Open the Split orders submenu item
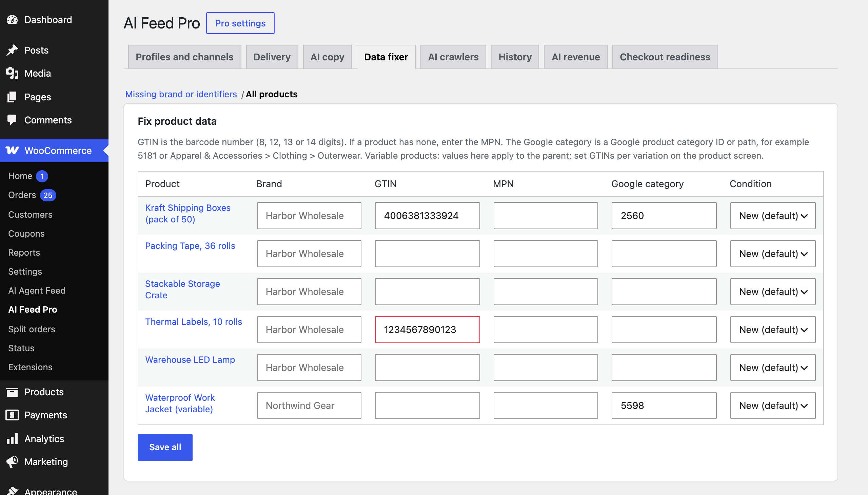Image resolution: width=868 pixels, height=495 pixels. 32,329
